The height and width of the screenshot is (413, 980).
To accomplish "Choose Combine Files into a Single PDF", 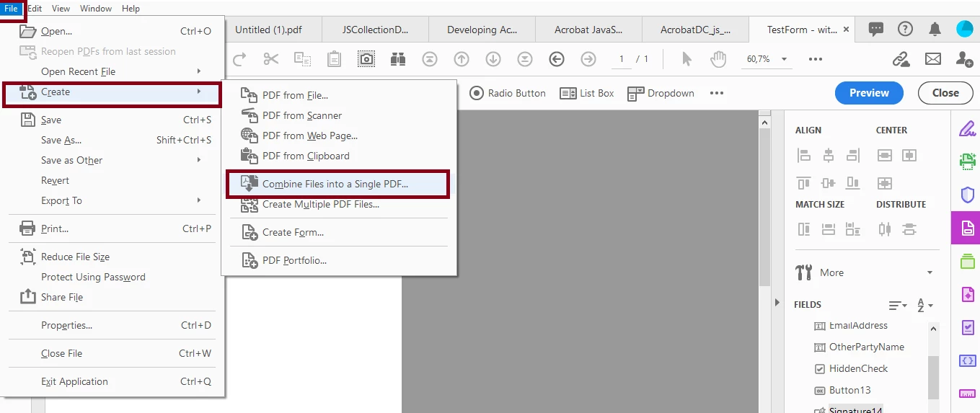I will (x=337, y=184).
